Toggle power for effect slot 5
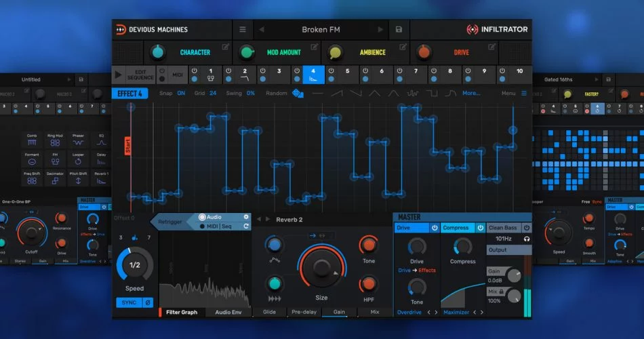Image resolution: width=644 pixels, height=339 pixels. pos(331,71)
